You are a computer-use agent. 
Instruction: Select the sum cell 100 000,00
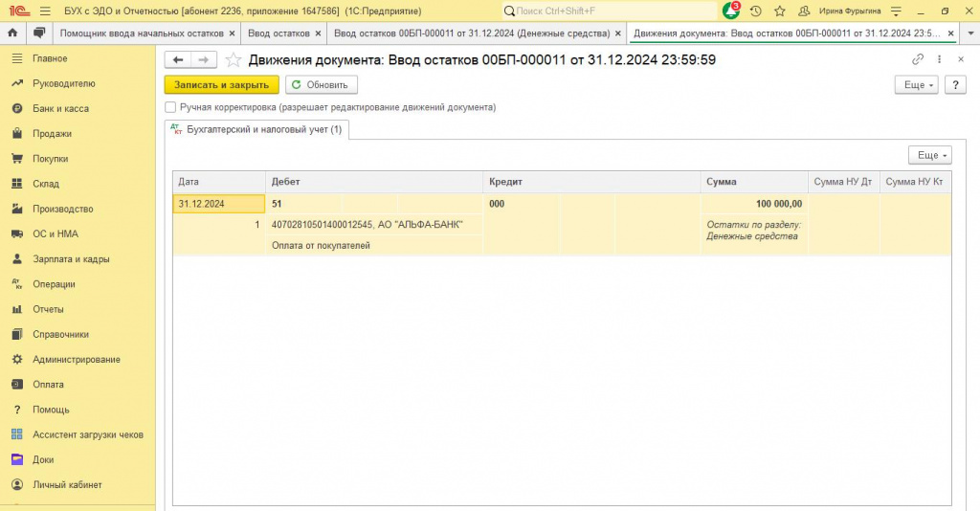pyautogui.click(x=754, y=204)
